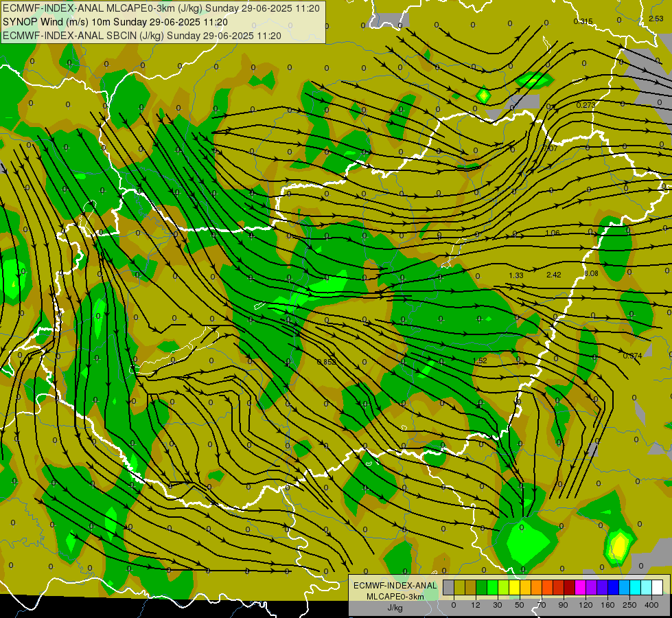Click the gray swatch in the legend

click(449, 587)
